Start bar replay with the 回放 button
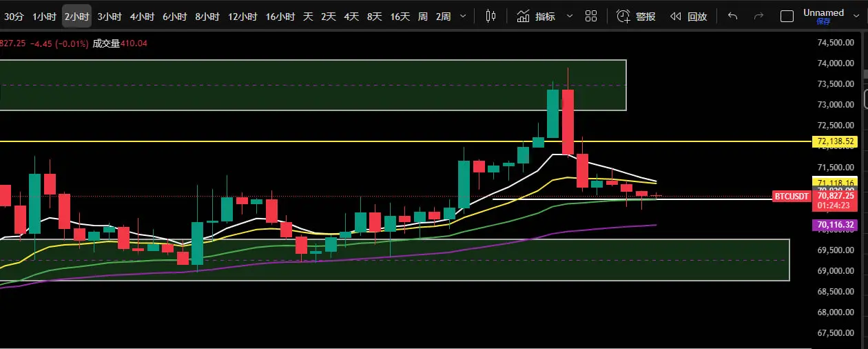Viewport: 868px width, 349px height. pos(689,16)
